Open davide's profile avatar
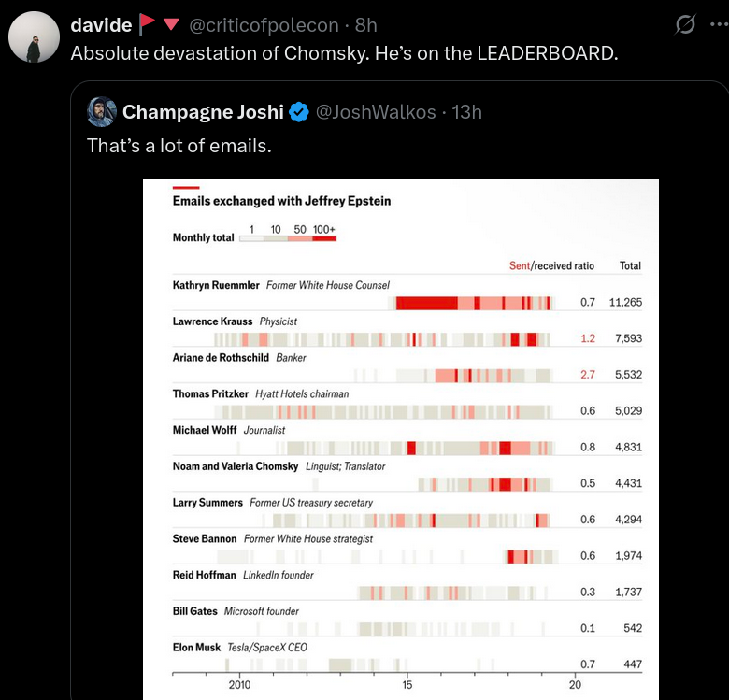This screenshot has width=729, height=700. point(34,38)
